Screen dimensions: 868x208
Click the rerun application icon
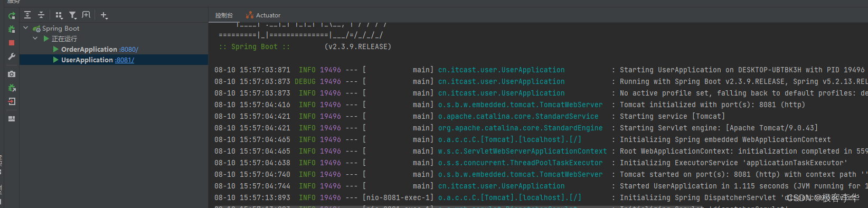12,16
